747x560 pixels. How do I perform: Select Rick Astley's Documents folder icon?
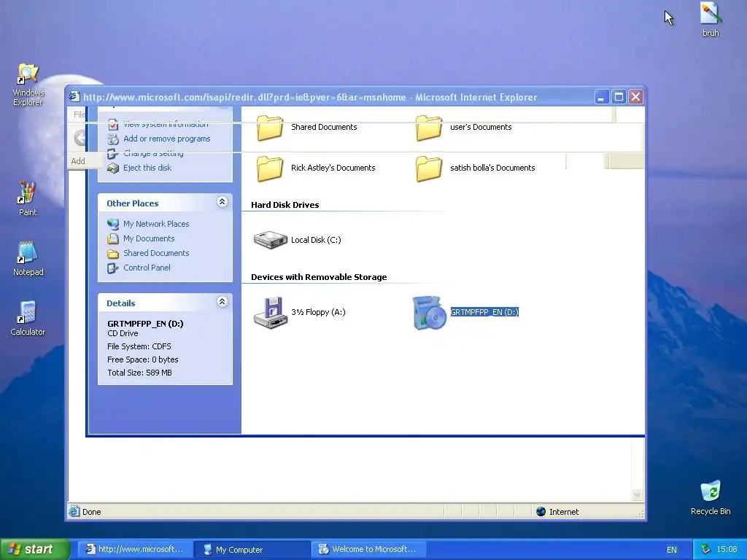pyautogui.click(x=270, y=168)
